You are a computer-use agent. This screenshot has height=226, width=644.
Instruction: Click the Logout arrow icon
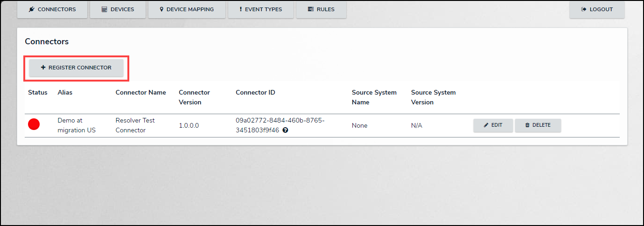coord(583,9)
